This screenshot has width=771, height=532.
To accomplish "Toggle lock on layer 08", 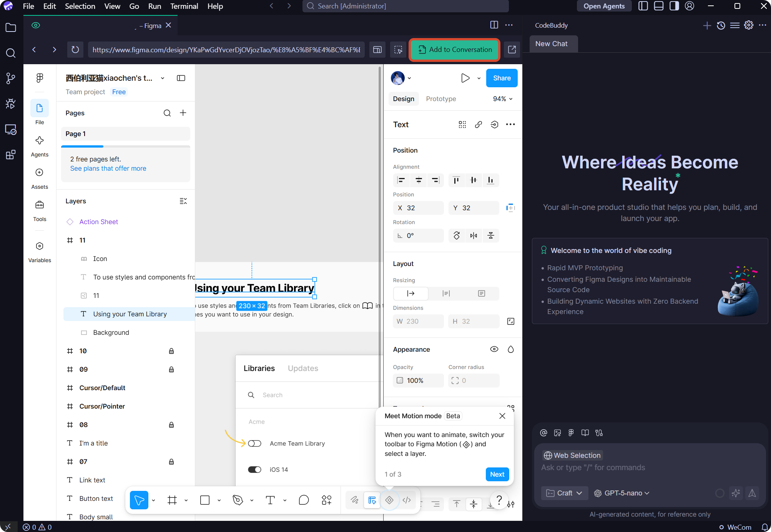I will [171, 425].
